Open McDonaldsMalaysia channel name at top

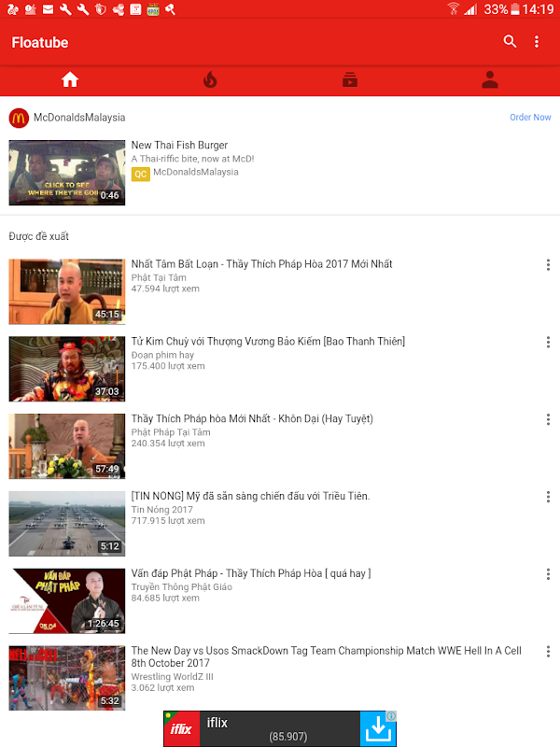[x=79, y=118]
